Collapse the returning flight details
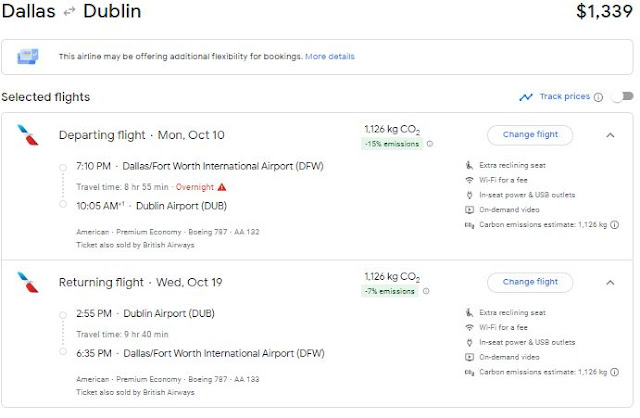Viewport: 640px width, 418px height. click(610, 282)
